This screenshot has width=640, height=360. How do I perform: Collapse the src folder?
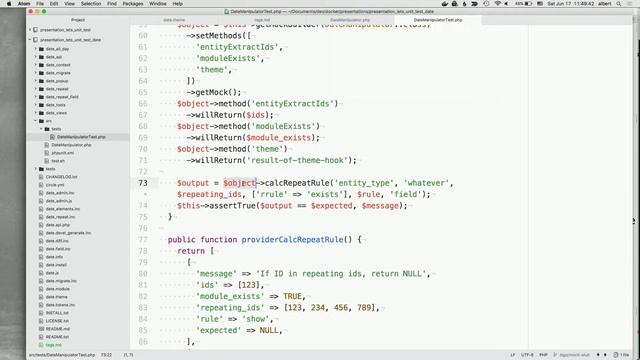(36, 121)
